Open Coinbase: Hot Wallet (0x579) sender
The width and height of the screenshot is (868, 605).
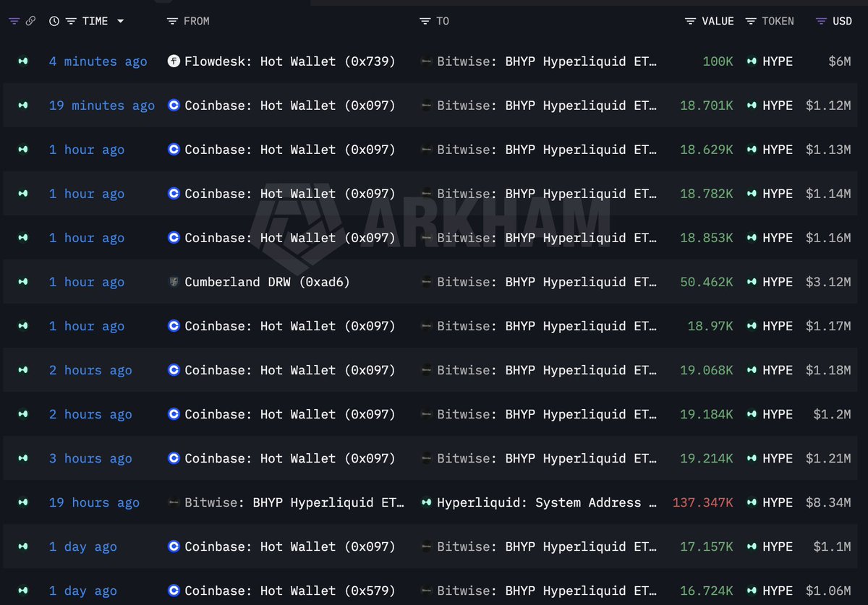pyautogui.click(x=290, y=591)
